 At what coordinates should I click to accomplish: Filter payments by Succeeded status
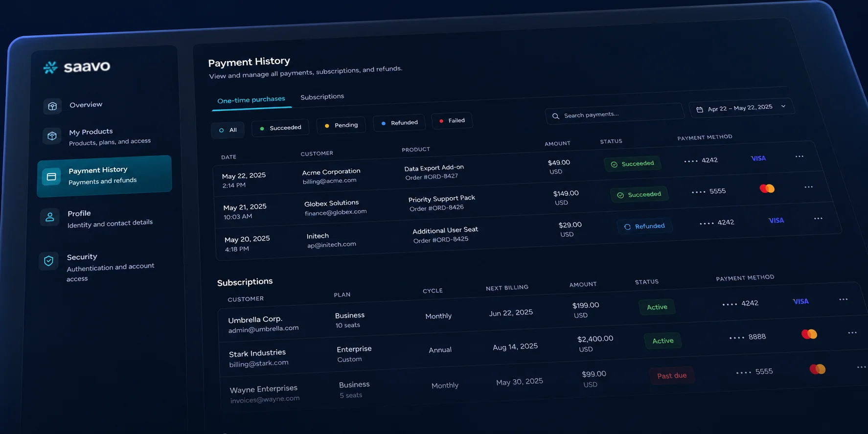point(280,128)
